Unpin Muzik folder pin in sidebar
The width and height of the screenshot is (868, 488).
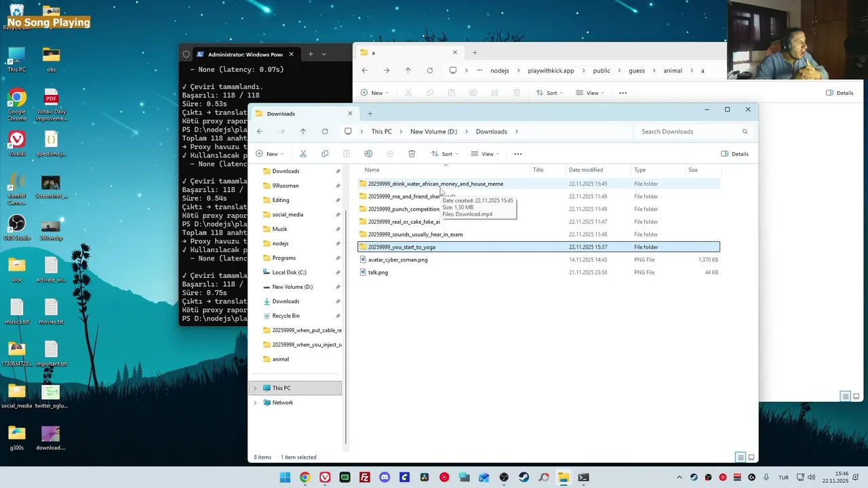pyautogui.click(x=338, y=229)
